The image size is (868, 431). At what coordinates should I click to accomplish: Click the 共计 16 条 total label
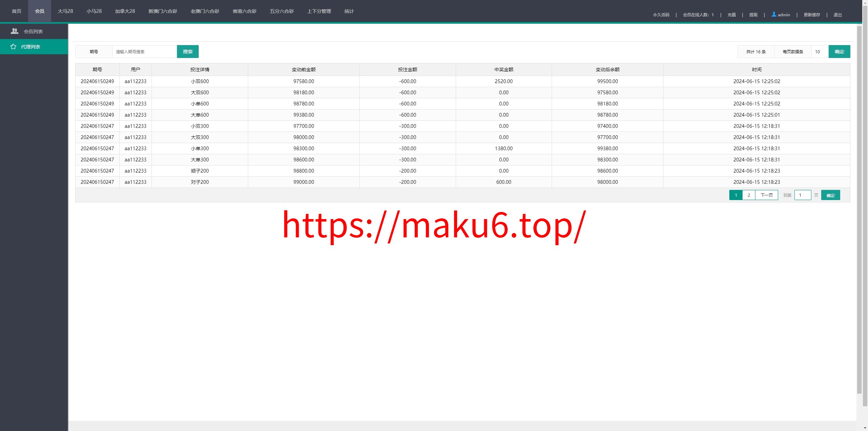(756, 52)
